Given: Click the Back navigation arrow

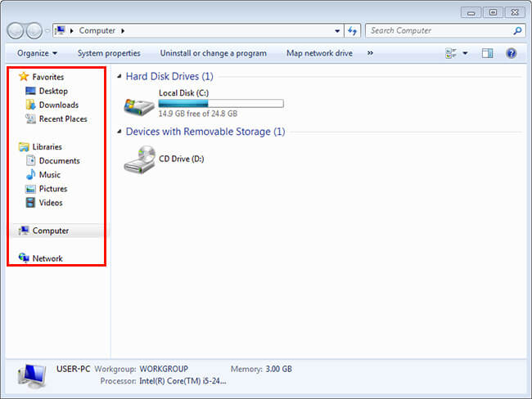Looking at the screenshot, I should (x=16, y=31).
